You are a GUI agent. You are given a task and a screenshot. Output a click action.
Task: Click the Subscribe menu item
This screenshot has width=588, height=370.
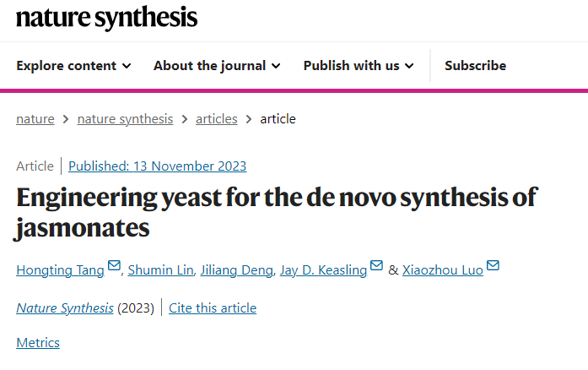(475, 66)
